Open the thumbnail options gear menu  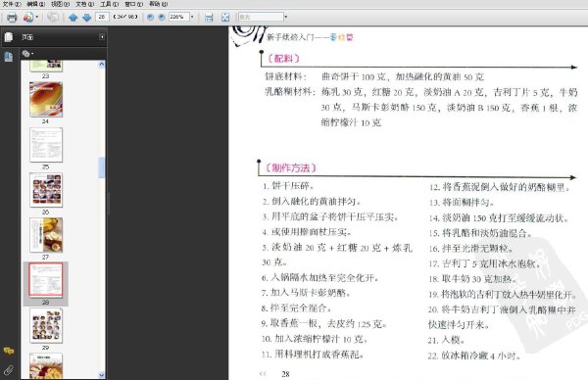[x=27, y=54]
